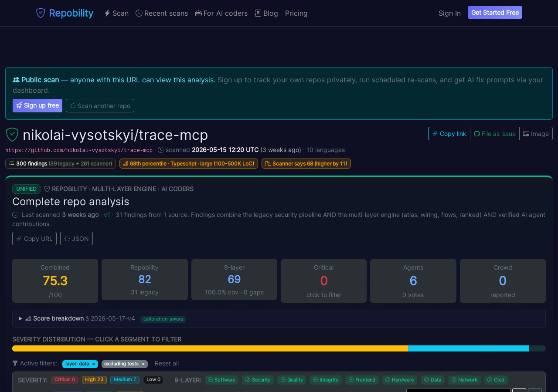The width and height of the screenshot is (558, 392).
Task: Visit the Blog from the navbar
Action: [x=266, y=13]
